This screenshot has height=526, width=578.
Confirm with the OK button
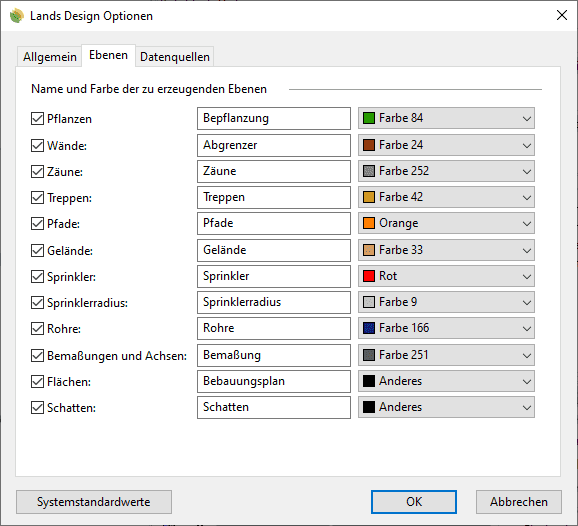(x=414, y=502)
